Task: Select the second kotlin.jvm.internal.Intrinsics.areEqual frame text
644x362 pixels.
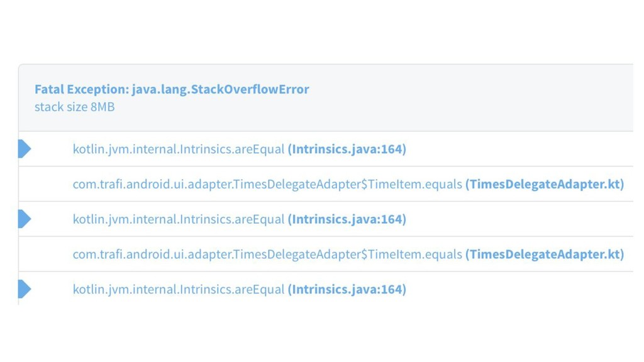Action: 179,219
